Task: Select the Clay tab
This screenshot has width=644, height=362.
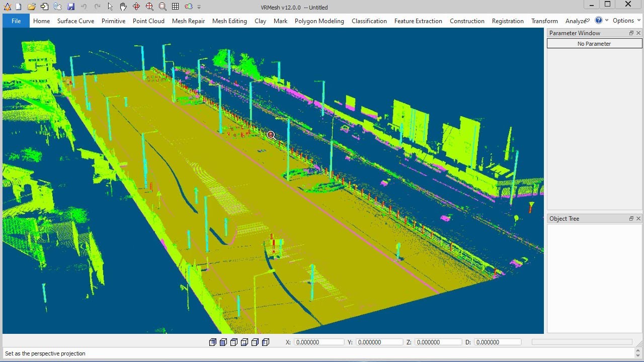Action: point(260,21)
